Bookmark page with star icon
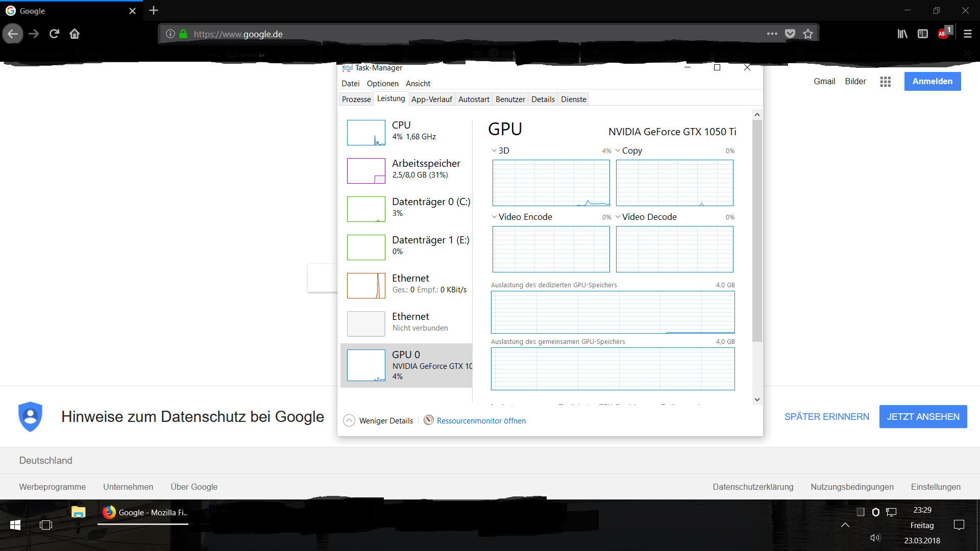Viewport: 980px width, 551px height. point(808,34)
